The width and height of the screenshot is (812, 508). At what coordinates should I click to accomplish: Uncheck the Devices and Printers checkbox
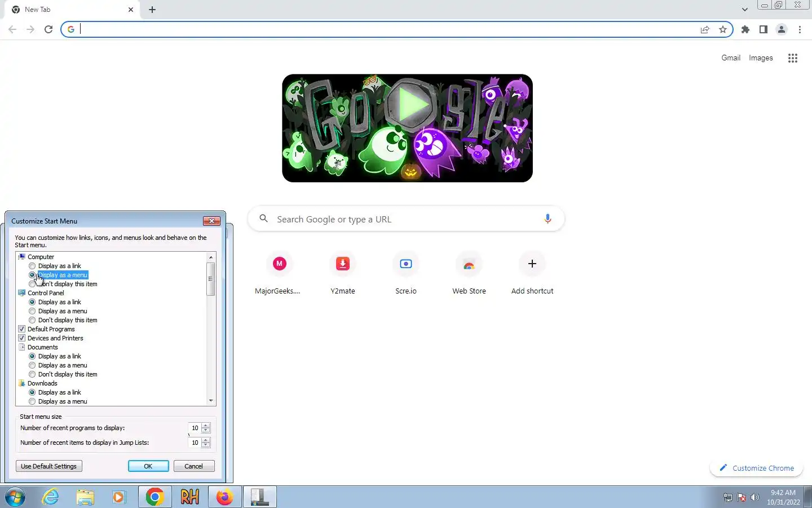click(22, 338)
